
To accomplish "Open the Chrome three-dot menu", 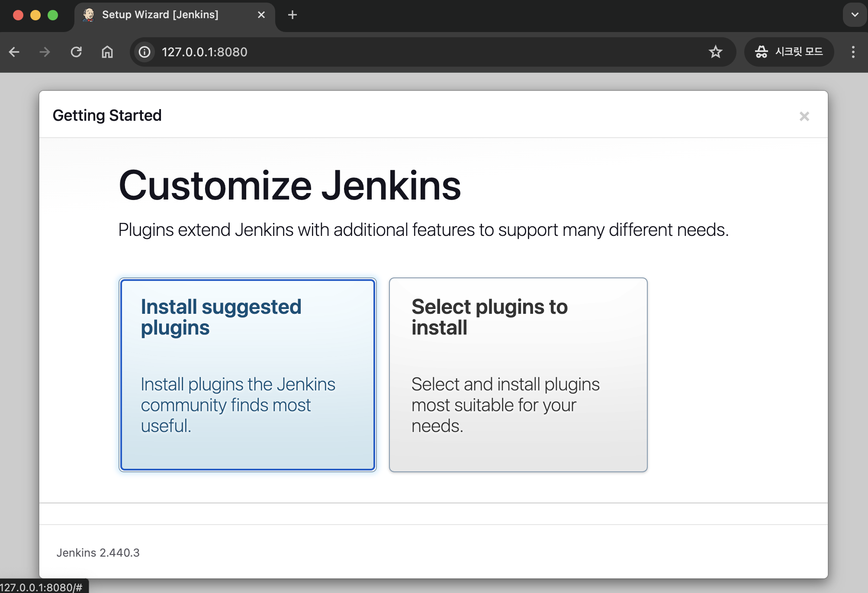I will pos(853,52).
